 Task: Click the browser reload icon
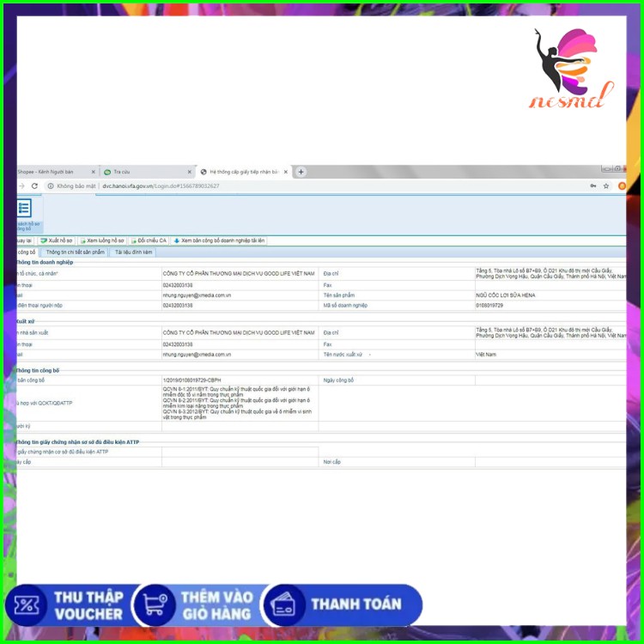point(34,185)
